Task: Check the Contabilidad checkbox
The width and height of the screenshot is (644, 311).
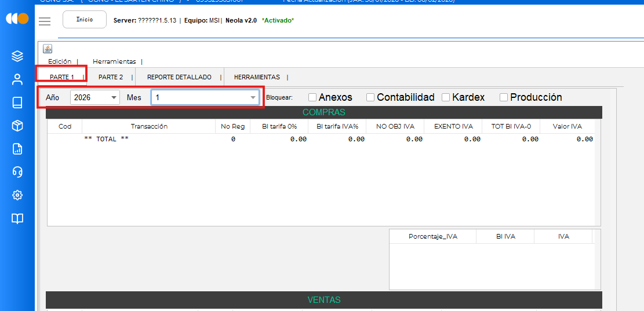Action: (x=370, y=97)
